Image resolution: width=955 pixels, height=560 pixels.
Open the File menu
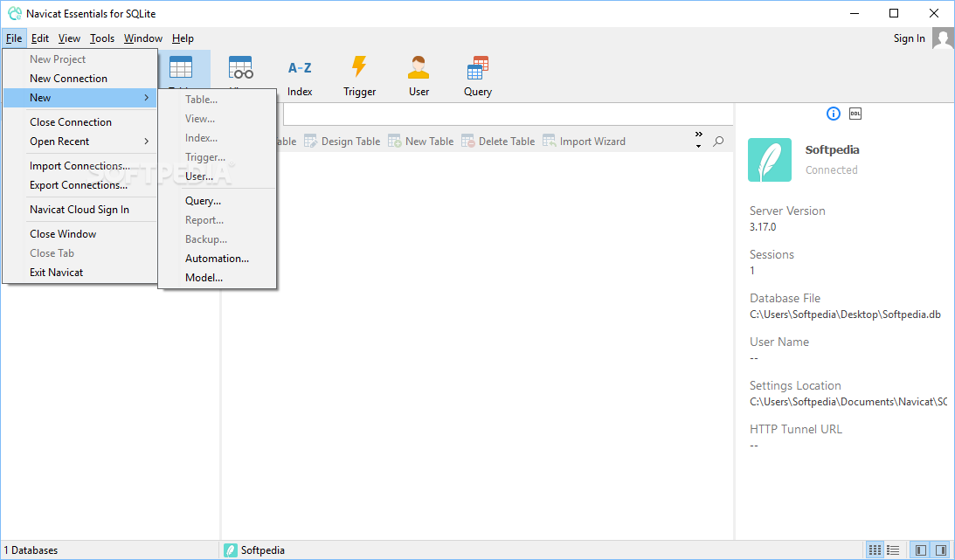pyautogui.click(x=14, y=38)
